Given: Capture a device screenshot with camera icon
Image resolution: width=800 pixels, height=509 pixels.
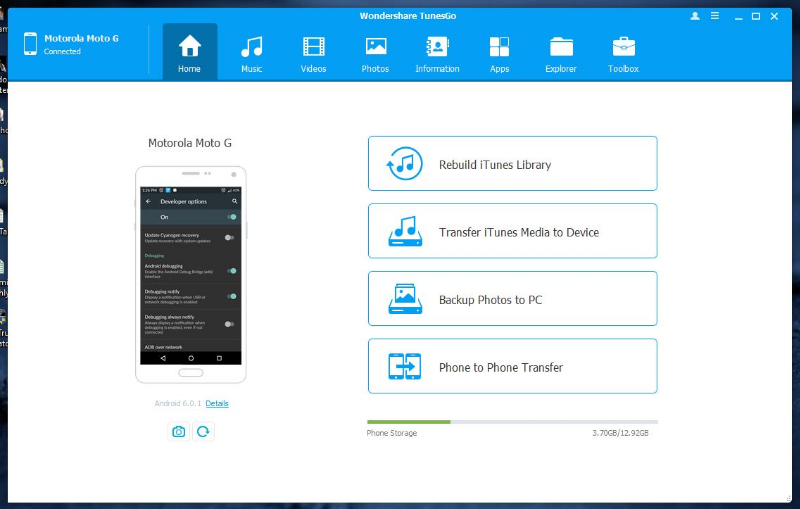Looking at the screenshot, I should point(179,431).
